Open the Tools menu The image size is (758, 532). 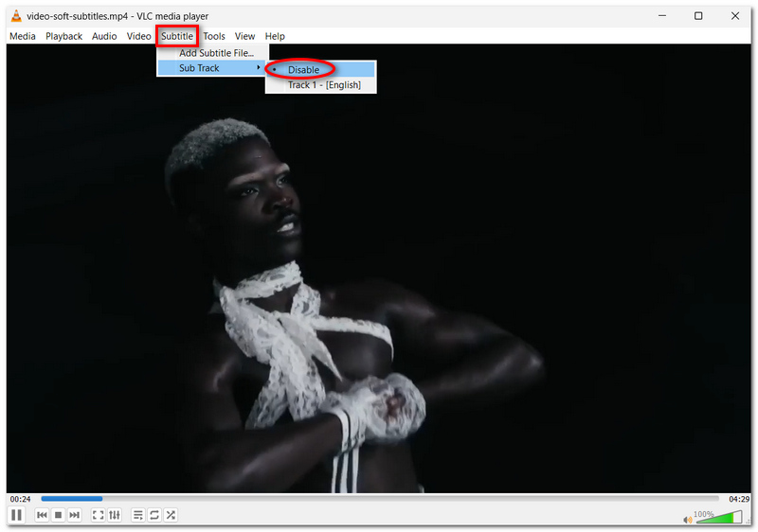click(x=214, y=36)
